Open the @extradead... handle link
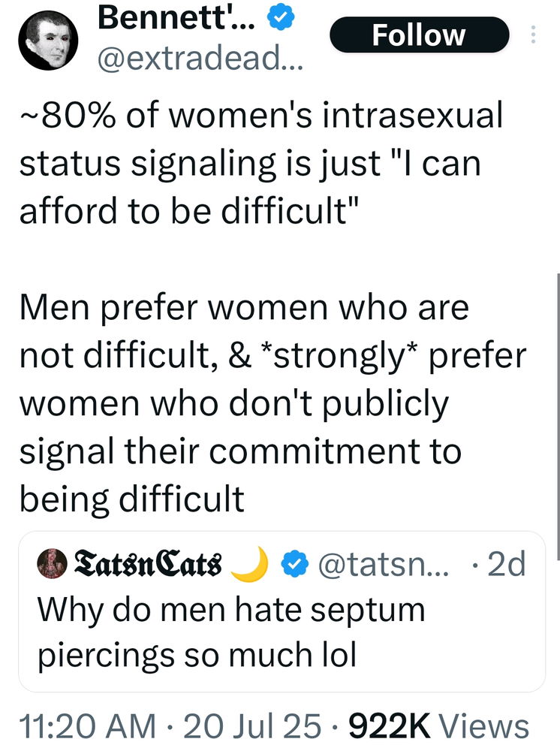The width and height of the screenshot is (560, 751). pos(200,59)
